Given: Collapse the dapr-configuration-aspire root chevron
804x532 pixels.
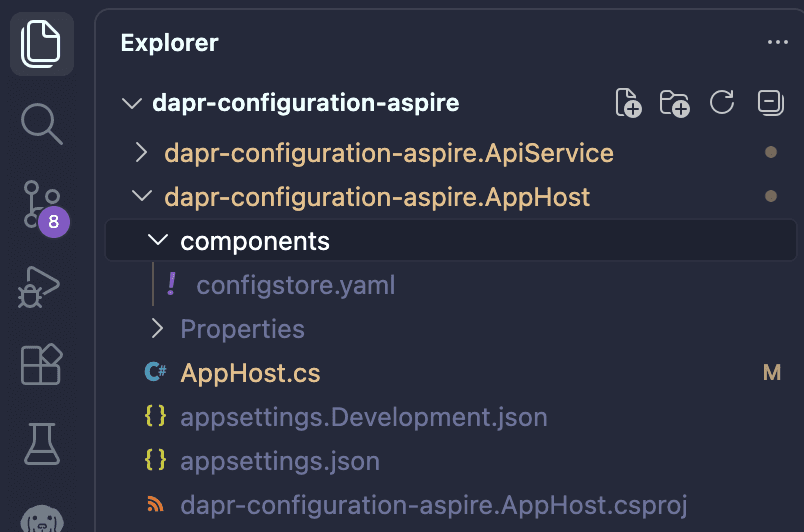Looking at the screenshot, I should (x=132, y=103).
